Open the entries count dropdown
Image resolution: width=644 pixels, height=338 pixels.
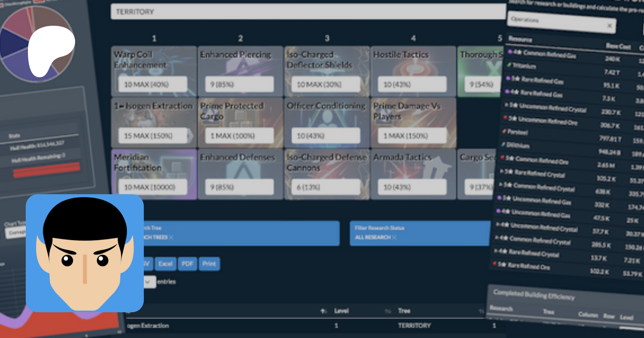pyautogui.click(x=150, y=282)
